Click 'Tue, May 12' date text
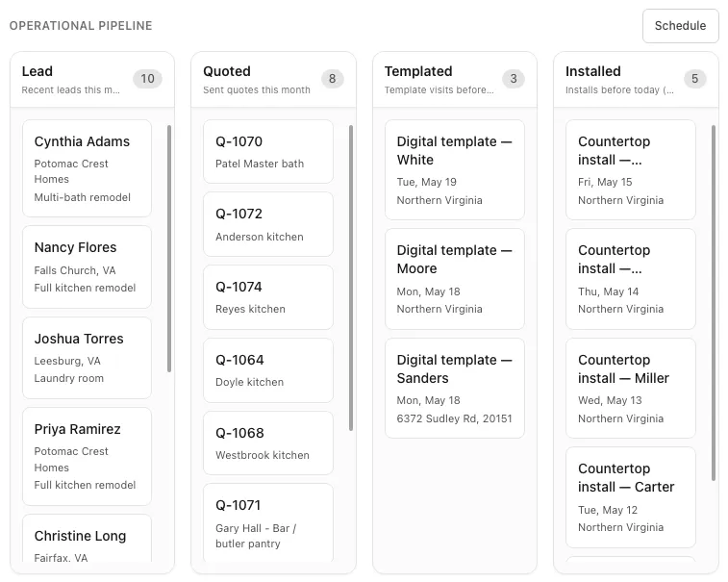This screenshot has height=582, width=728. pos(607,510)
